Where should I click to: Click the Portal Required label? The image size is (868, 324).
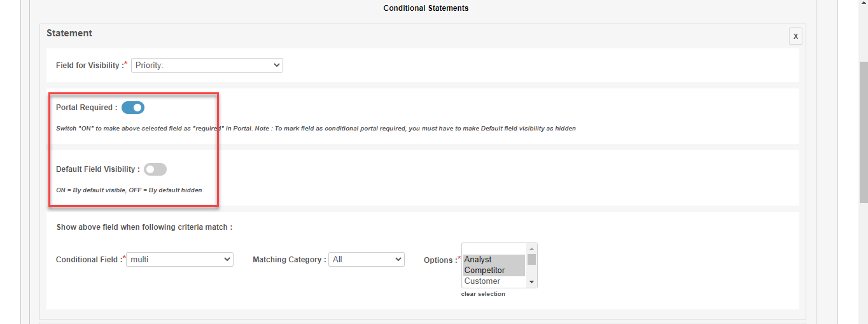[x=86, y=108]
